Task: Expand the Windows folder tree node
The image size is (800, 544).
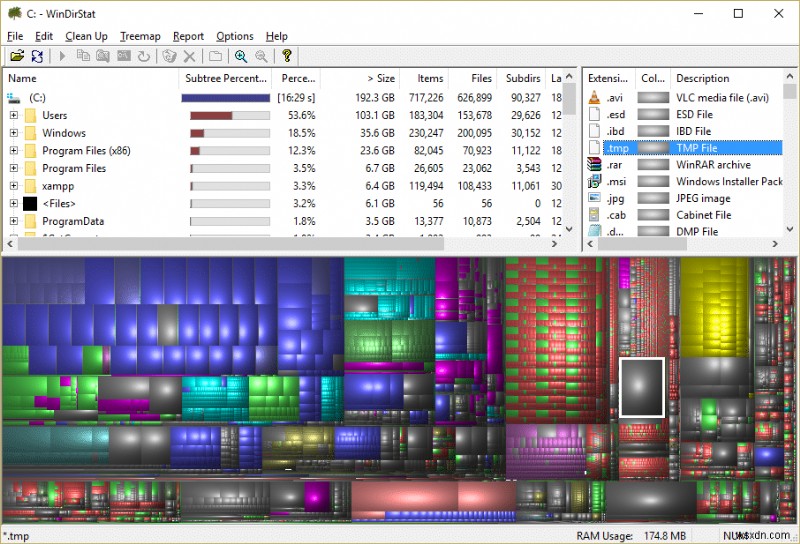Action: click(14, 133)
